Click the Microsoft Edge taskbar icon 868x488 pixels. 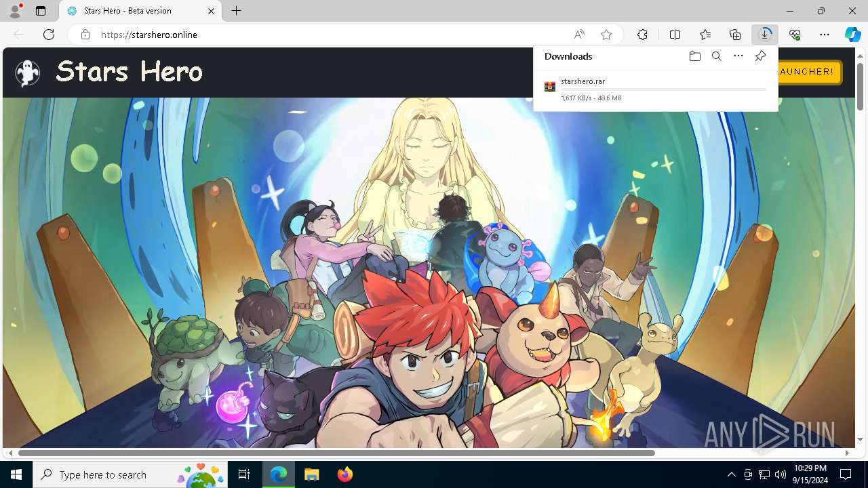tap(279, 474)
